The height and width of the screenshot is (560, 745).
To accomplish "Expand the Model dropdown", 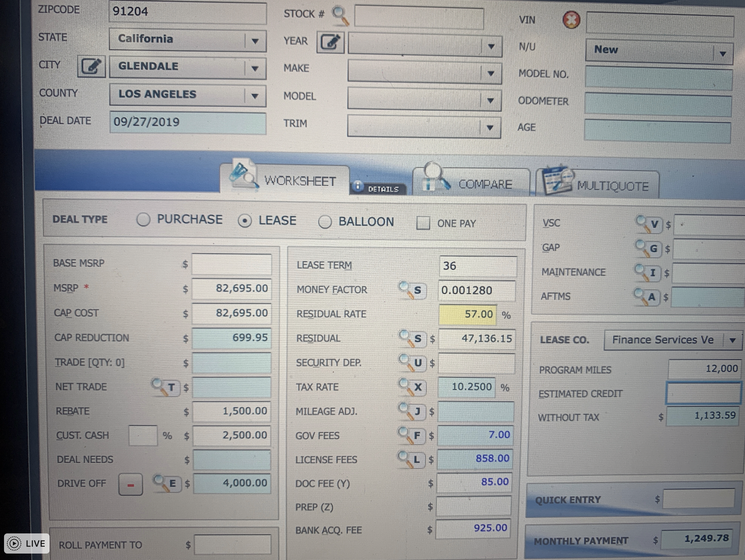I will 424,100.
